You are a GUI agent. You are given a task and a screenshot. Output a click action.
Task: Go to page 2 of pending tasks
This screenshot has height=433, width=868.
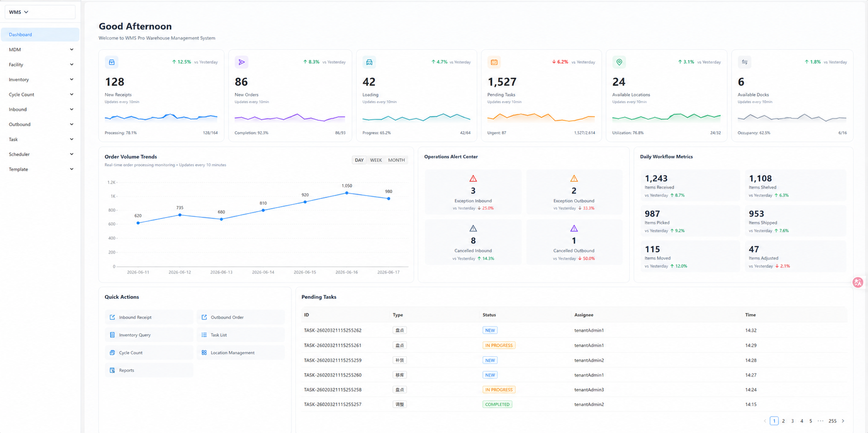[783, 421]
